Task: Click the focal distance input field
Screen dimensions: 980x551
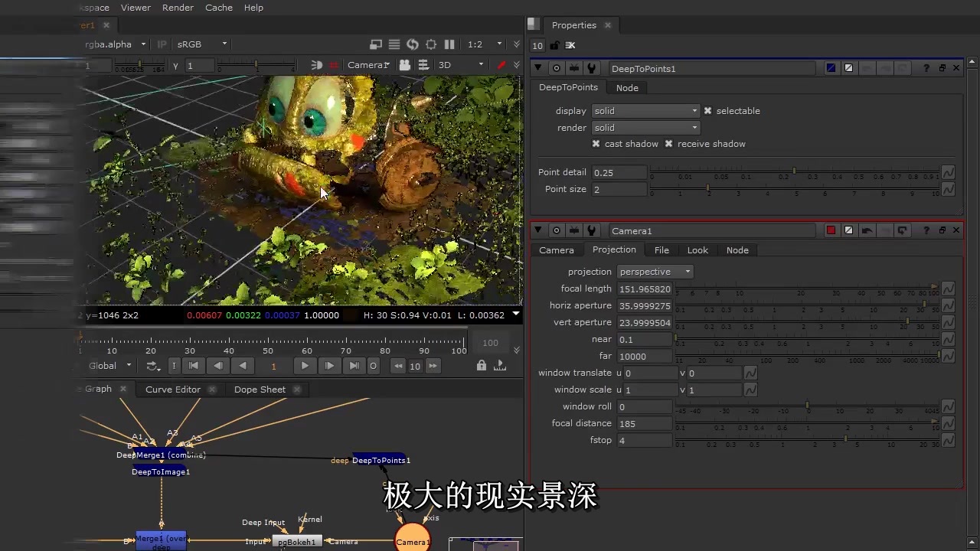Action: coord(644,423)
